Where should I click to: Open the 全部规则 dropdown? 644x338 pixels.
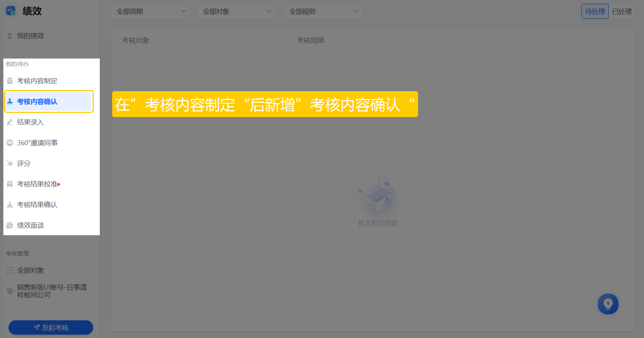[x=323, y=11]
